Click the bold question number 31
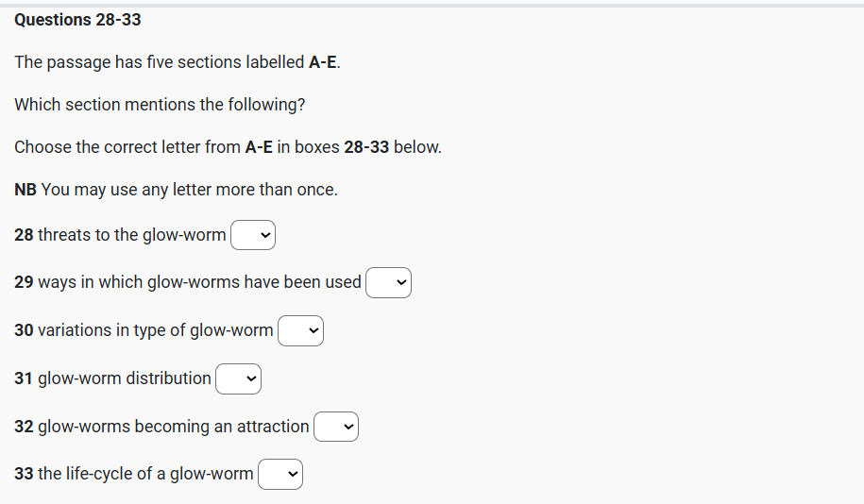The image size is (864, 504). pyautogui.click(x=25, y=378)
